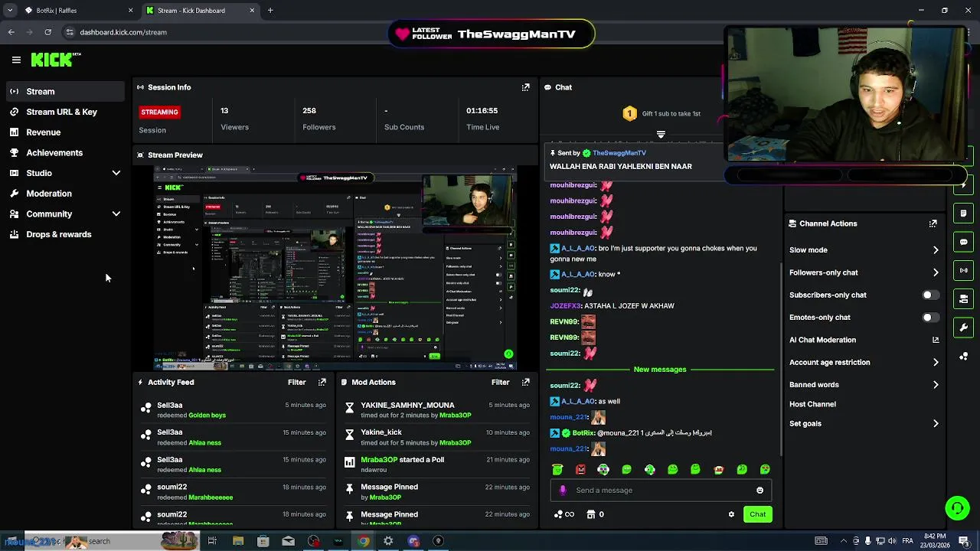Click JOZEFX3 username in chat
The image size is (980, 551).
[566, 306]
